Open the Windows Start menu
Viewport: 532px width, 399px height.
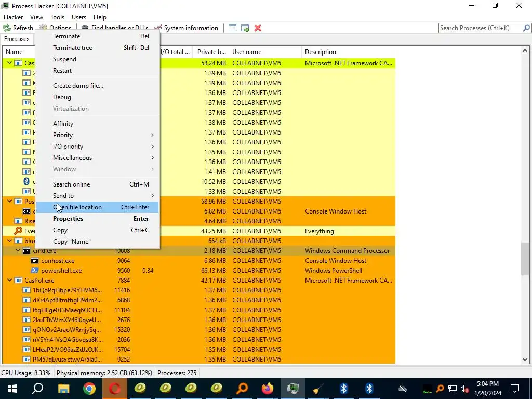[x=12, y=389]
